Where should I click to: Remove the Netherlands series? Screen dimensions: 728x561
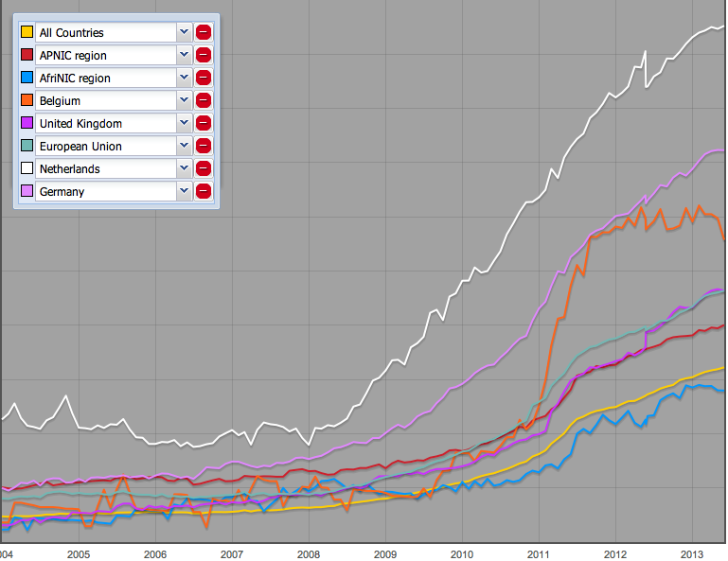pos(204,168)
